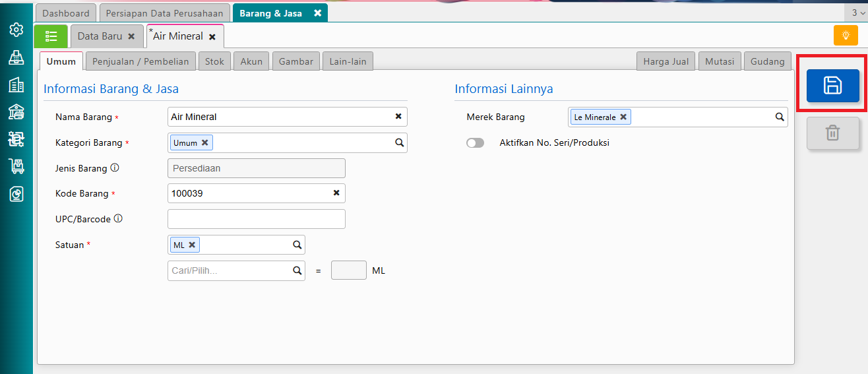
Task: Click the Informasi Lainnya heading
Action: pyautogui.click(x=504, y=88)
